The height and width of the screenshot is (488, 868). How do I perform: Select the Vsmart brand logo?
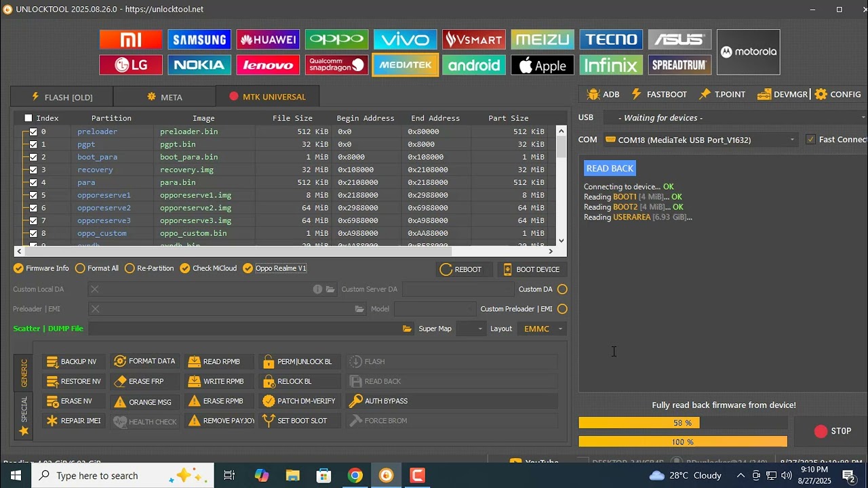474,39
